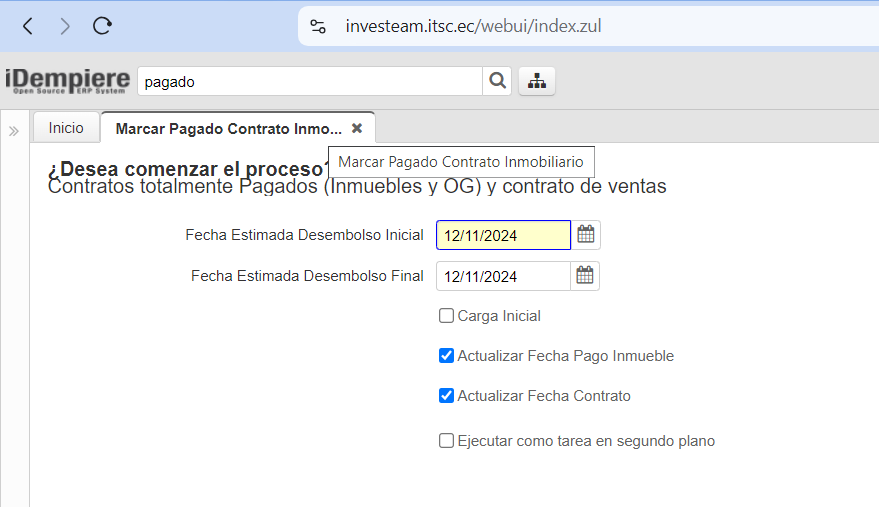Enable Ejecutar como tarea en segundo plano
The width and height of the screenshot is (879, 507).
[446, 441]
